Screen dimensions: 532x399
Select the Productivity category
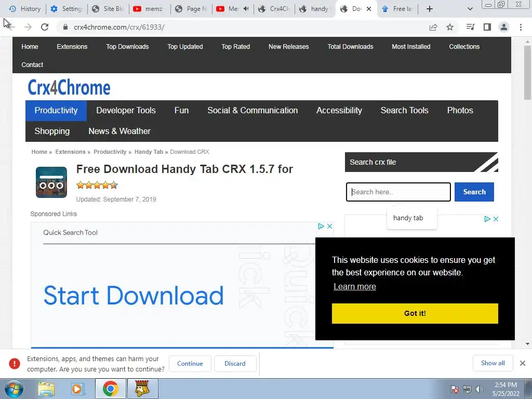(x=56, y=111)
